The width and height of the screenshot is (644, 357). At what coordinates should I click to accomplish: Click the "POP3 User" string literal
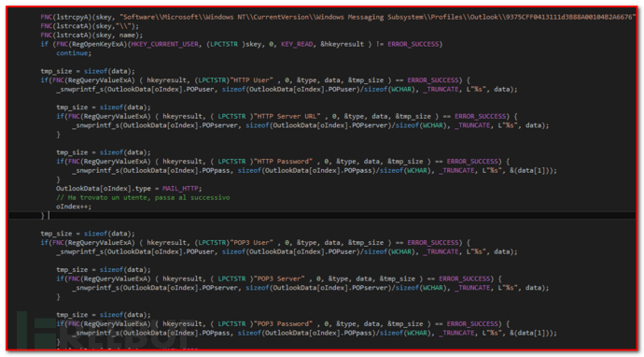point(251,243)
